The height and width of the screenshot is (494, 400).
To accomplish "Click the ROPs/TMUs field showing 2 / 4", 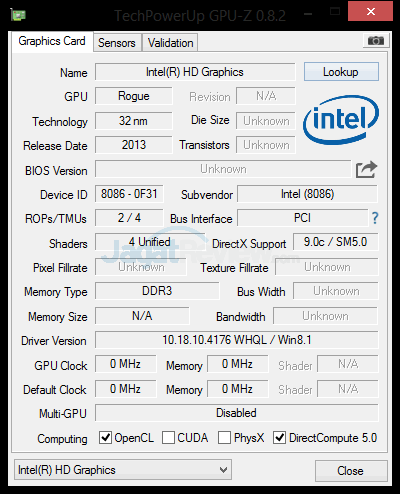I will [129, 218].
